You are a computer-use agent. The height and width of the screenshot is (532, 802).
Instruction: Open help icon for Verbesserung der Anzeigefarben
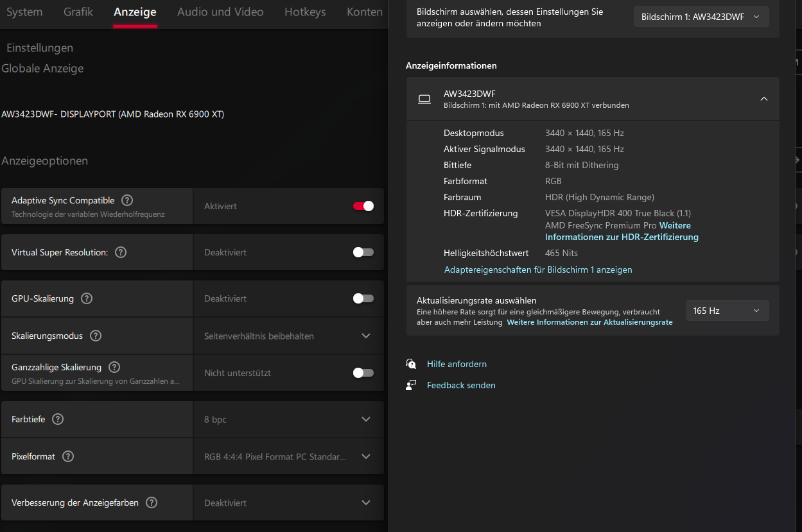(152, 502)
